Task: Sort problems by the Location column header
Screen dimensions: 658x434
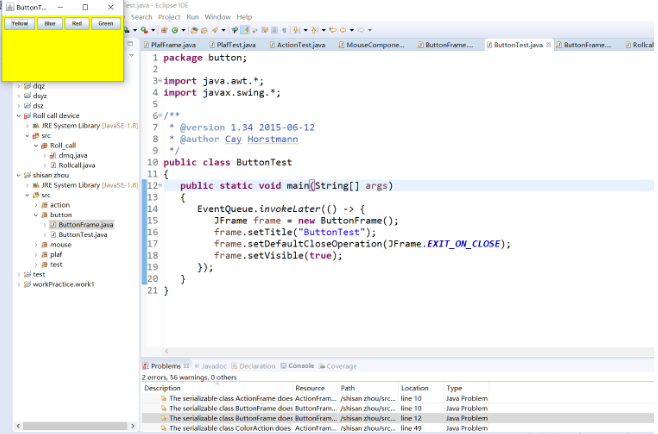Action: 420,388
